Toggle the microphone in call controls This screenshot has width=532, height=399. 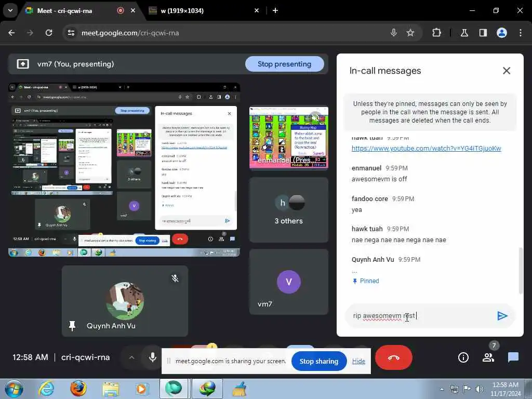pos(153,357)
